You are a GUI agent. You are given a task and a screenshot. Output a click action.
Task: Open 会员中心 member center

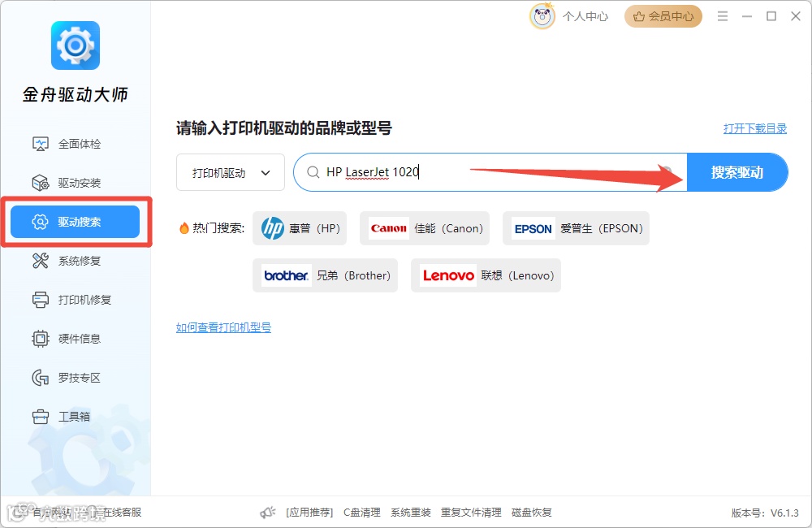point(663,16)
